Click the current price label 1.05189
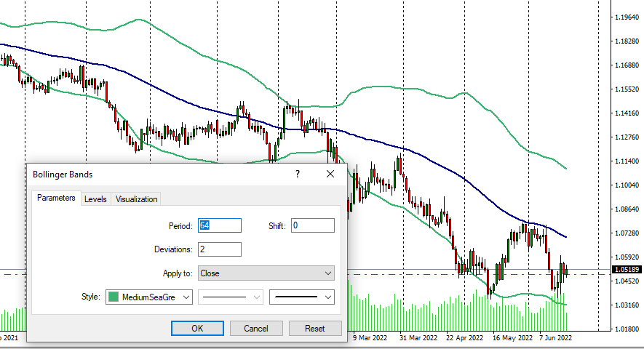This screenshot has height=349, width=644. (627, 269)
